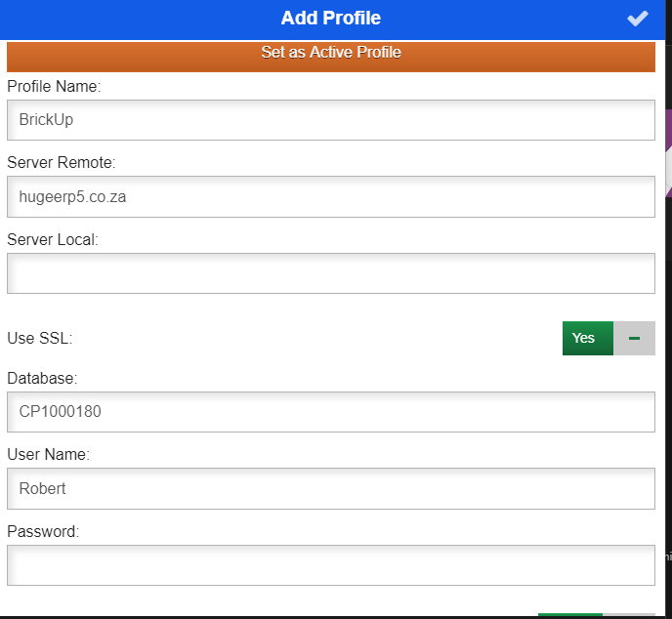The width and height of the screenshot is (672, 619).
Task: Focus the Server Remote address field
Action: (x=330, y=196)
